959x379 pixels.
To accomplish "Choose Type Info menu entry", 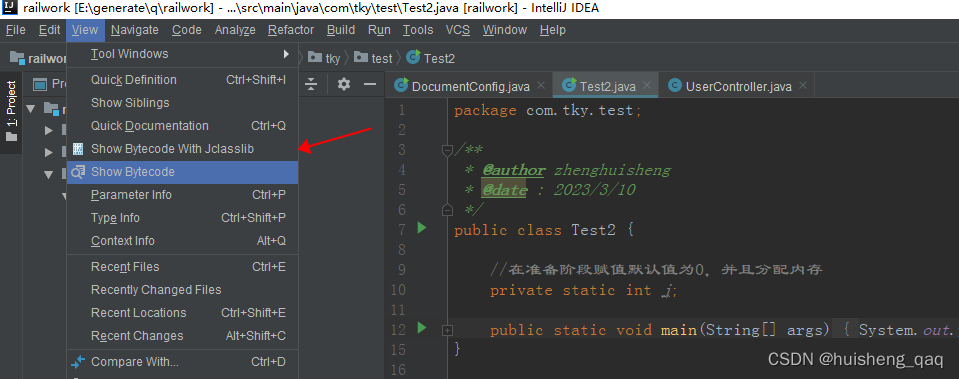I will [x=182, y=218].
